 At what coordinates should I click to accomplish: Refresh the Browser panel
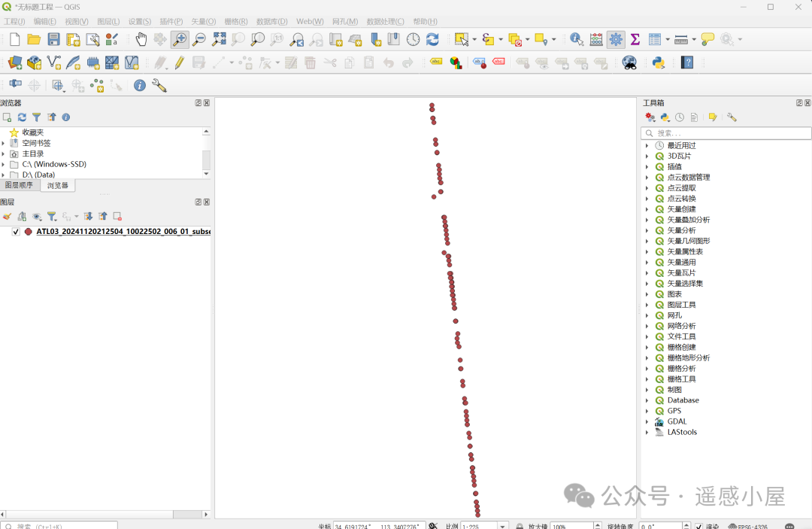click(22, 117)
